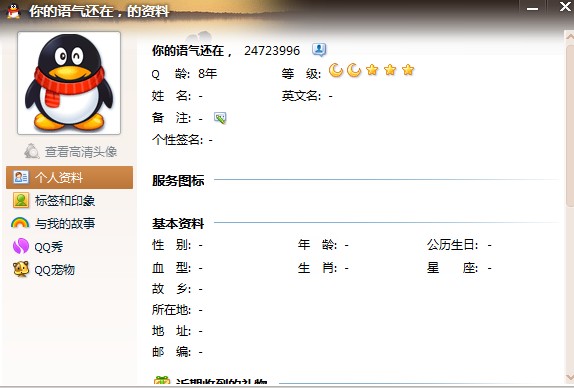574x388 pixels.
Task: Click the first moon level icon
Action: click(336, 70)
